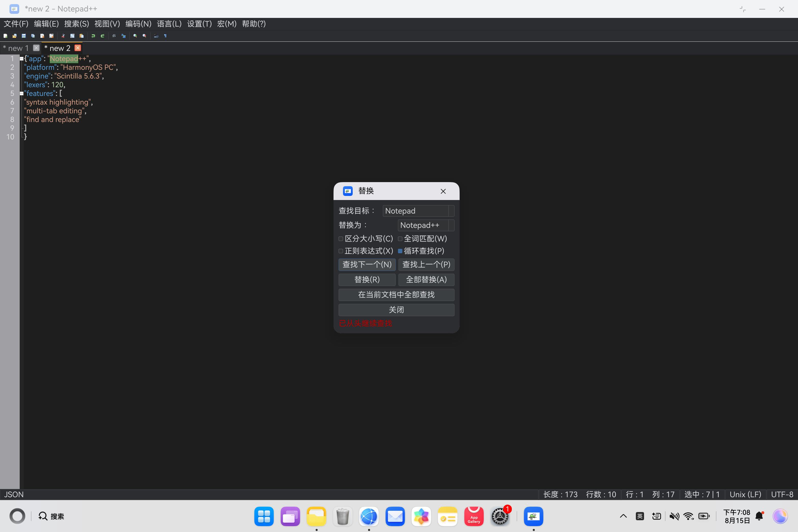Screen dimensions: 798x532
Task: Open the 编码(N) menu
Action: click(138, 24)
